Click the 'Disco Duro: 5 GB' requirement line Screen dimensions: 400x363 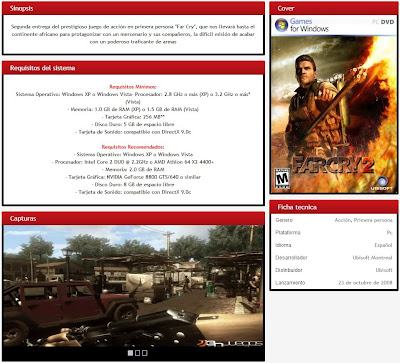click(x=133, y=124)
